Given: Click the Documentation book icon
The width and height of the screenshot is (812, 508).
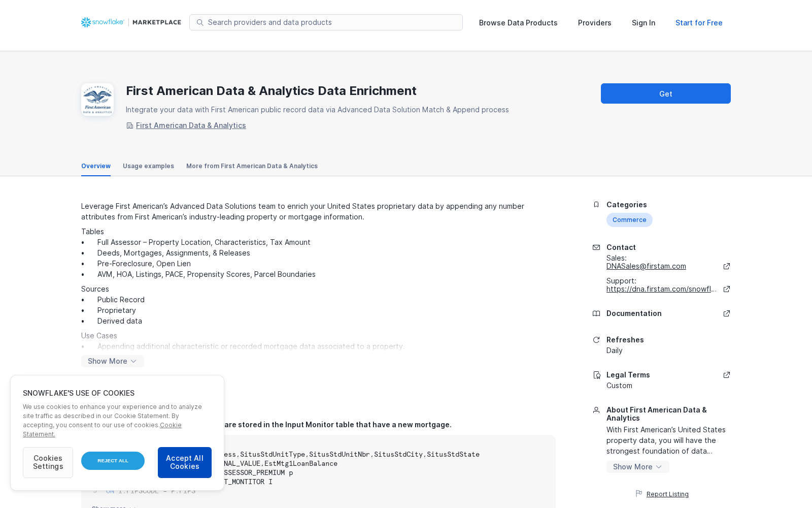Looking at the screenshot, I should [596, 313].
